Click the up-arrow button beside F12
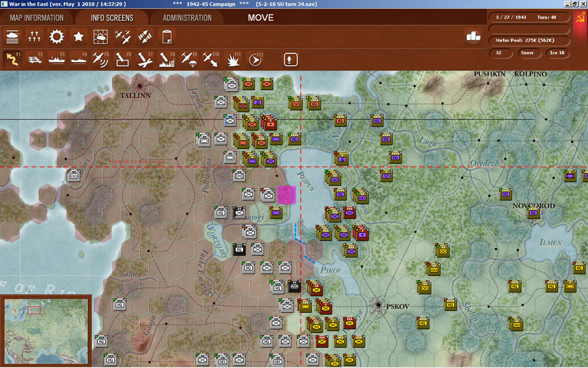Image resolution: width=588 pixels, height=368 pixels. coord(291,59)
